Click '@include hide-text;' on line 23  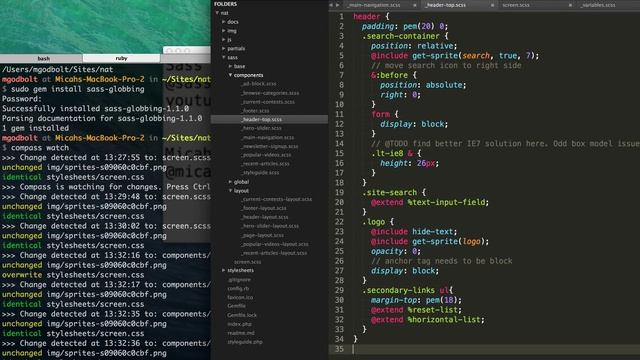(414, 231)
